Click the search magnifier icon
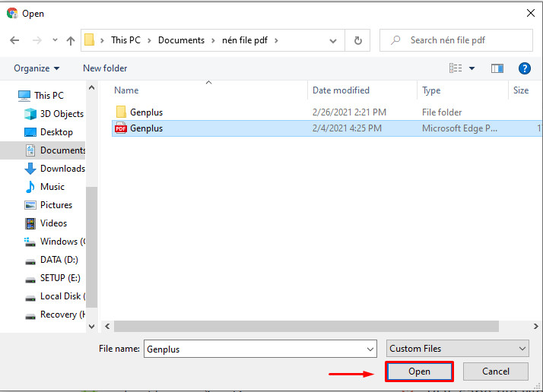The width and height of the screenshot is (543, 392). pyautogui.click(x=395, y=40)
